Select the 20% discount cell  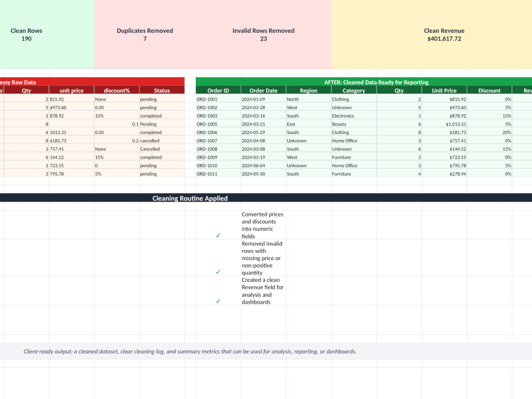(x=489, y=132)
